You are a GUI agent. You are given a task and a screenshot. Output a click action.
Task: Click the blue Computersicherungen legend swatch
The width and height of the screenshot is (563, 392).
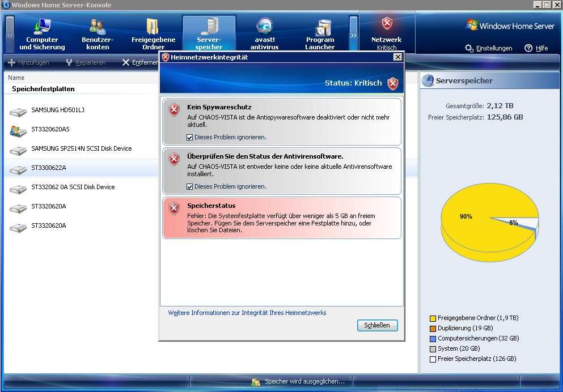pos(433,339)
